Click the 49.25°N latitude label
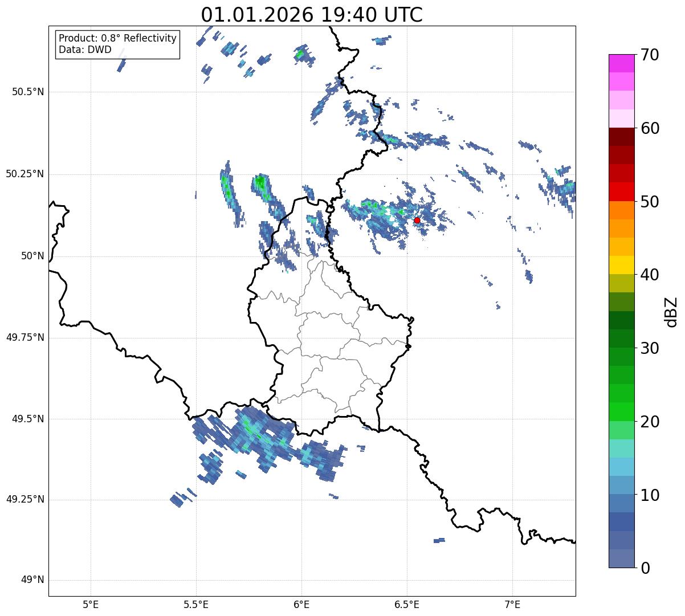 [x=25, y=500]
